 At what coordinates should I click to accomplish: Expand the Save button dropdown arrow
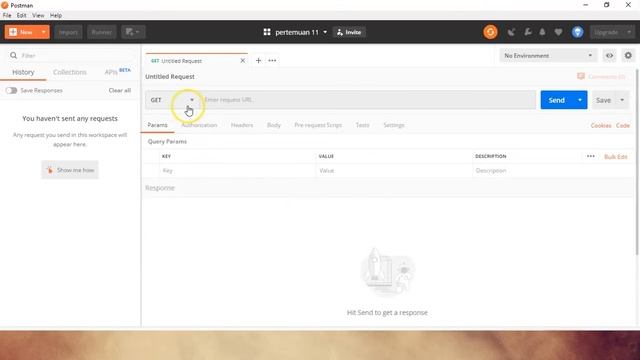click(x=622, y=100)
